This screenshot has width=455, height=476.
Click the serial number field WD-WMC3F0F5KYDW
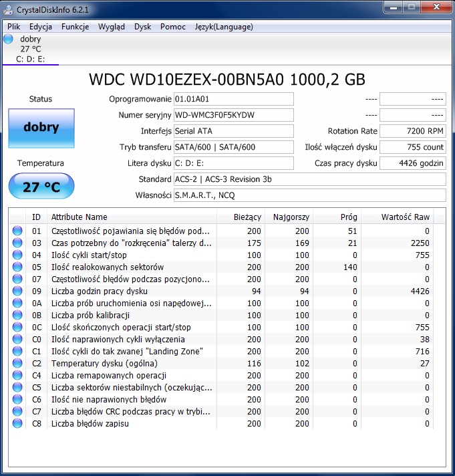(x=234, y=115)
